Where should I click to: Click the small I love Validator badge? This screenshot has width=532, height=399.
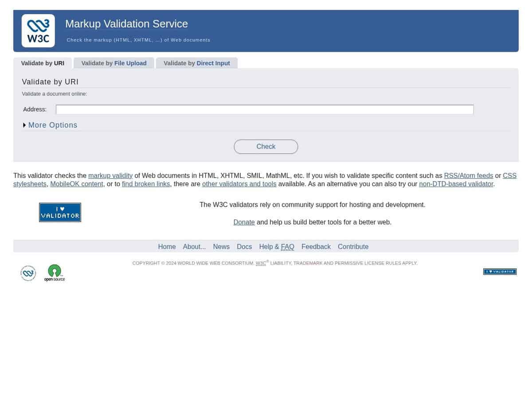tap(500, 272)
